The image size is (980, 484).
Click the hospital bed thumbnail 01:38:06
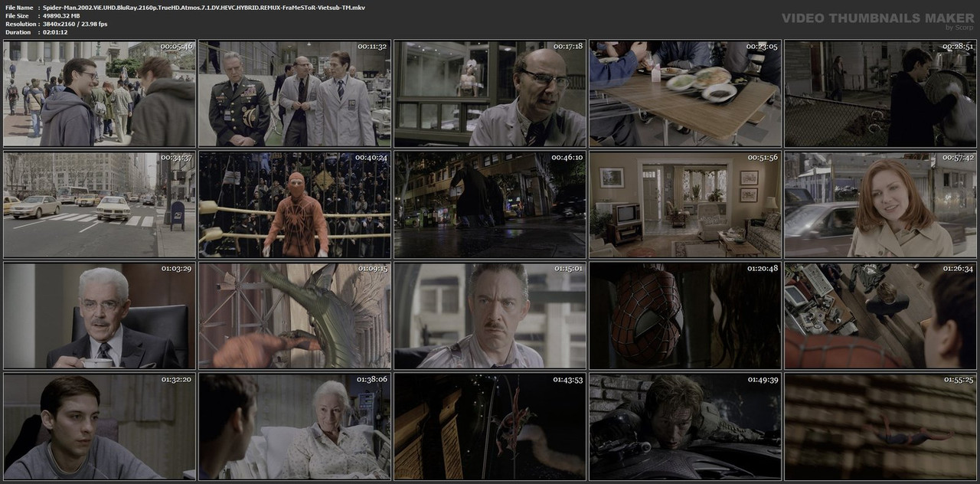pos(295,427)
